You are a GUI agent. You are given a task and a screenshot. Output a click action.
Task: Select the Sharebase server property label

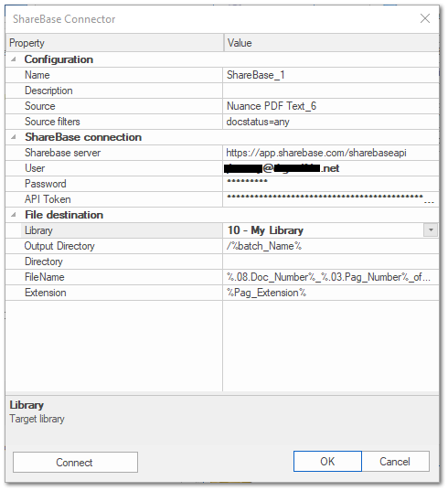[x=62, y=153]
